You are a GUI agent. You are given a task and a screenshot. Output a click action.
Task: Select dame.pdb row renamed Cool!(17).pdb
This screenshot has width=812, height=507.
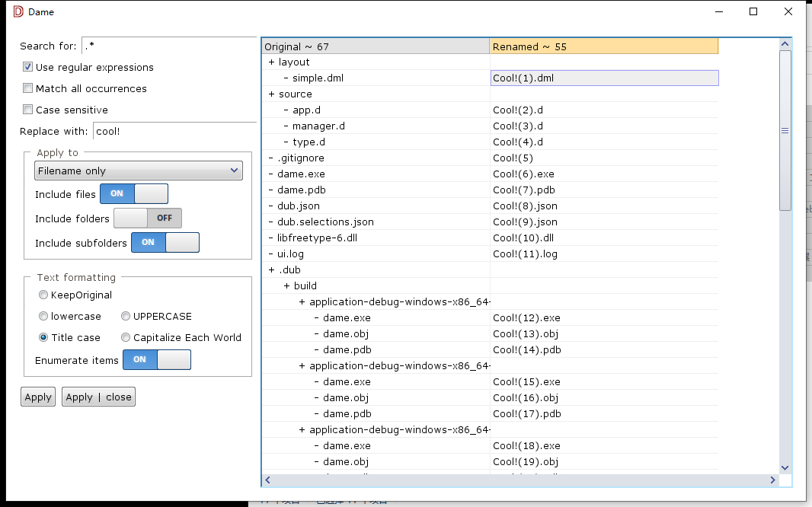pos(376,414)
